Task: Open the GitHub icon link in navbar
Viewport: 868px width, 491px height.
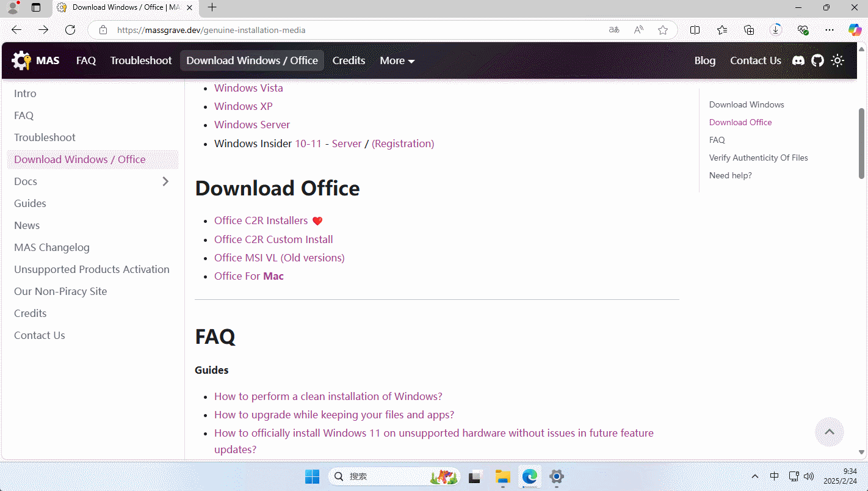Action: (817, 60)
